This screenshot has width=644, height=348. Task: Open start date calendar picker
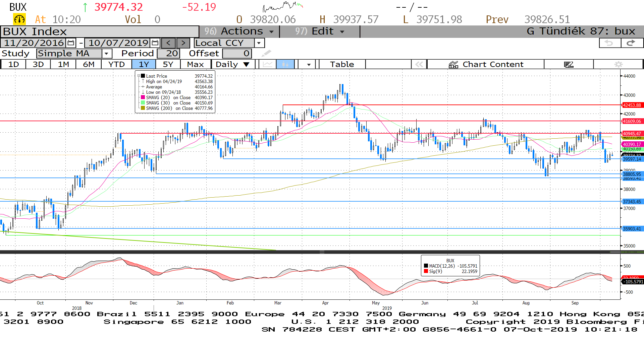coord(71,43)
